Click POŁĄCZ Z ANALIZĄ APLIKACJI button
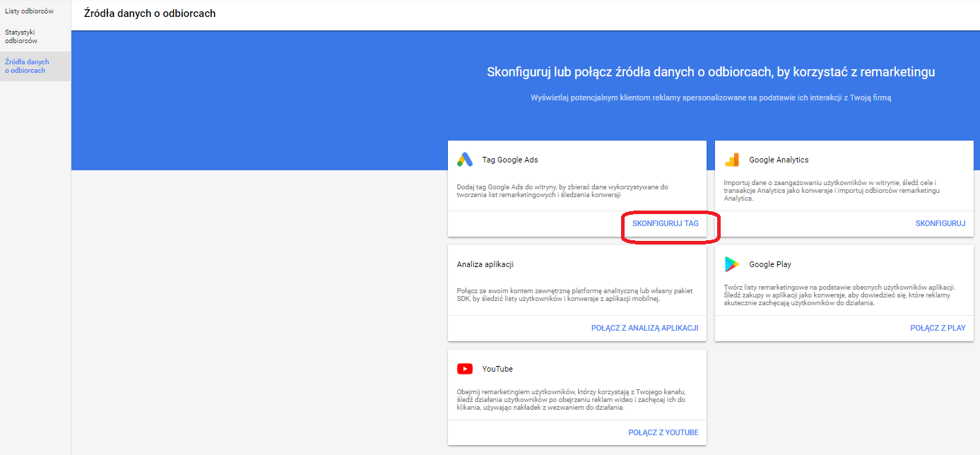The height and width of the screenshot is (455, 980). click(x=644, y=328)
